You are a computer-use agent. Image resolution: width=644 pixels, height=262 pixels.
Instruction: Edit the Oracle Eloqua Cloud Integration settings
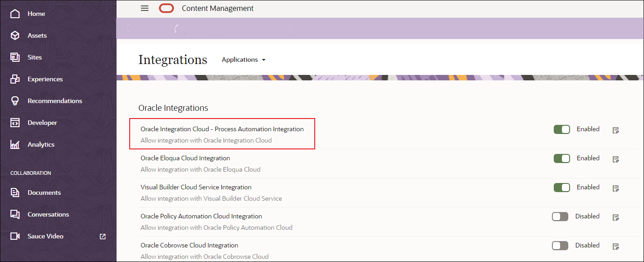[615, 159]
